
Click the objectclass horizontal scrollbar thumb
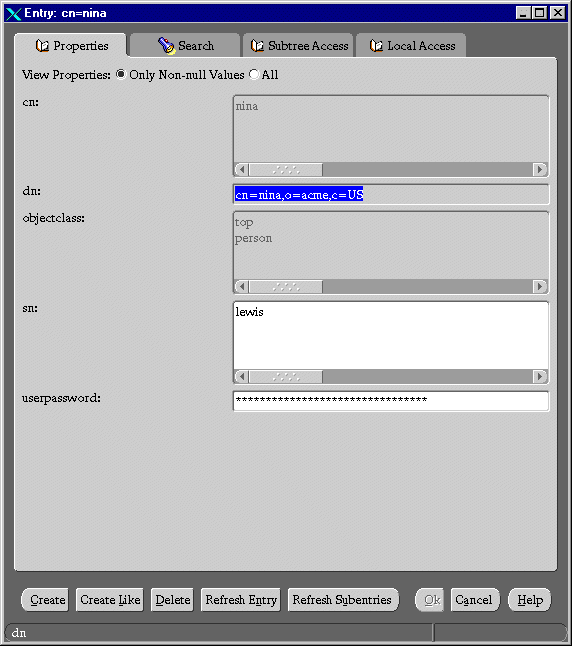[x=286, y=286]
